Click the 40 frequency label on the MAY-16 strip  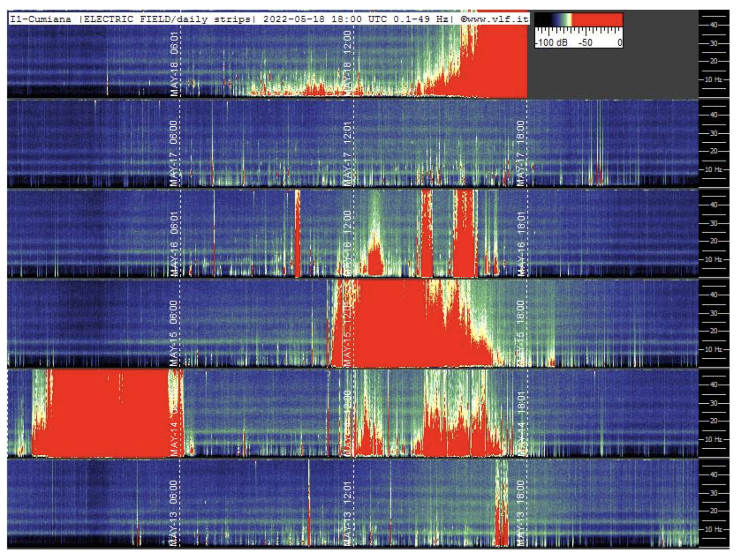pyautogui.click(x=713, y=205)
